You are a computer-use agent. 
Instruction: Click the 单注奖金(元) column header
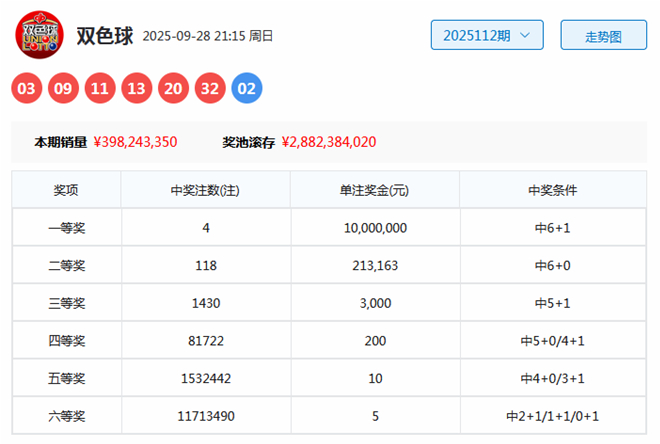click(x=374, y=190)
